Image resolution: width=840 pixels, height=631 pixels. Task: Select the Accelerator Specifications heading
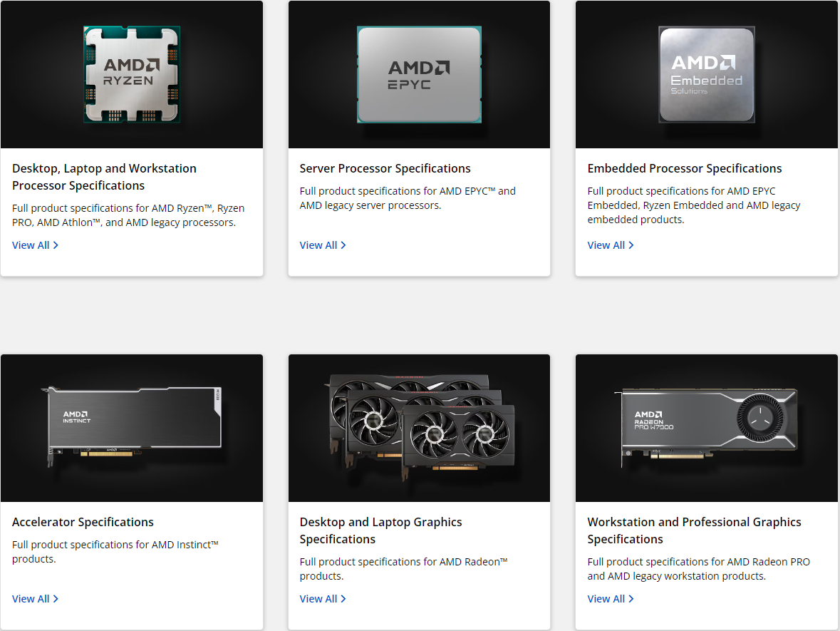click(83, 522)
